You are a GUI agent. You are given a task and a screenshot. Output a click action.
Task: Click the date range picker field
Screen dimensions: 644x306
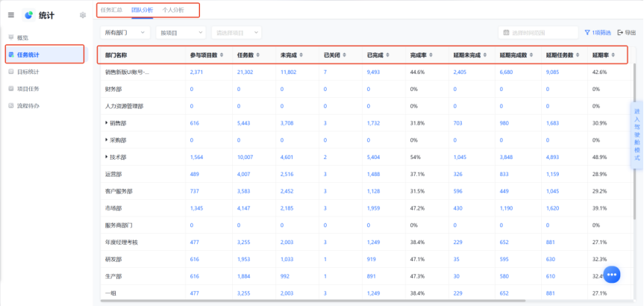538,32
